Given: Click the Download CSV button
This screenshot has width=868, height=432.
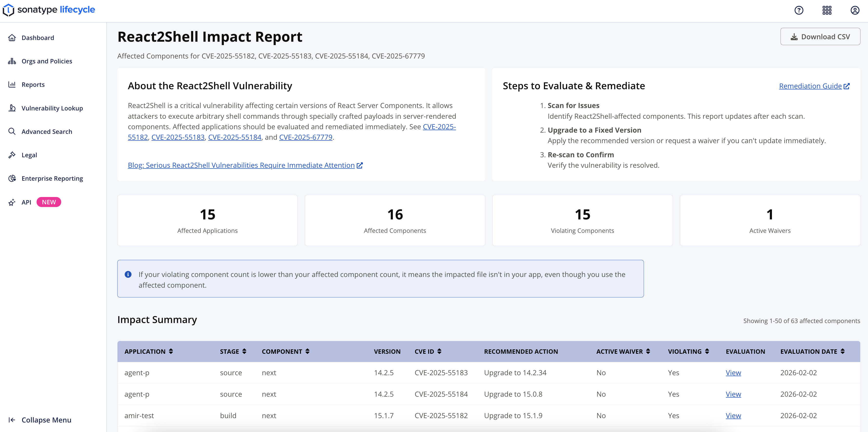Looking at the screenshot, I should pos(820,36).
